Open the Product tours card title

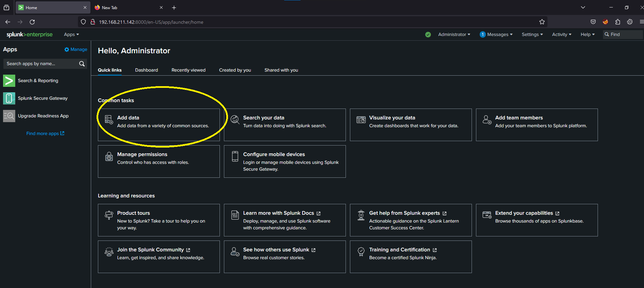point(133,213)
